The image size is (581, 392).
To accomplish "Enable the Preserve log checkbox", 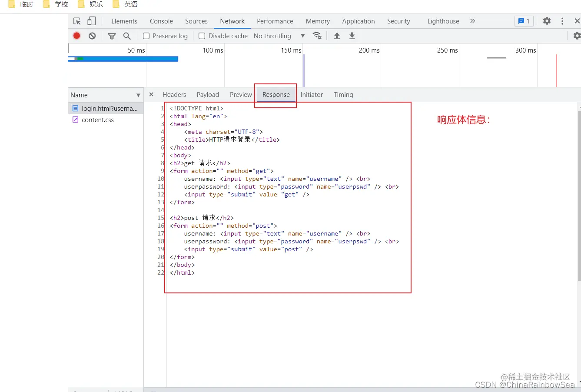I will click(x=146, y=36).
